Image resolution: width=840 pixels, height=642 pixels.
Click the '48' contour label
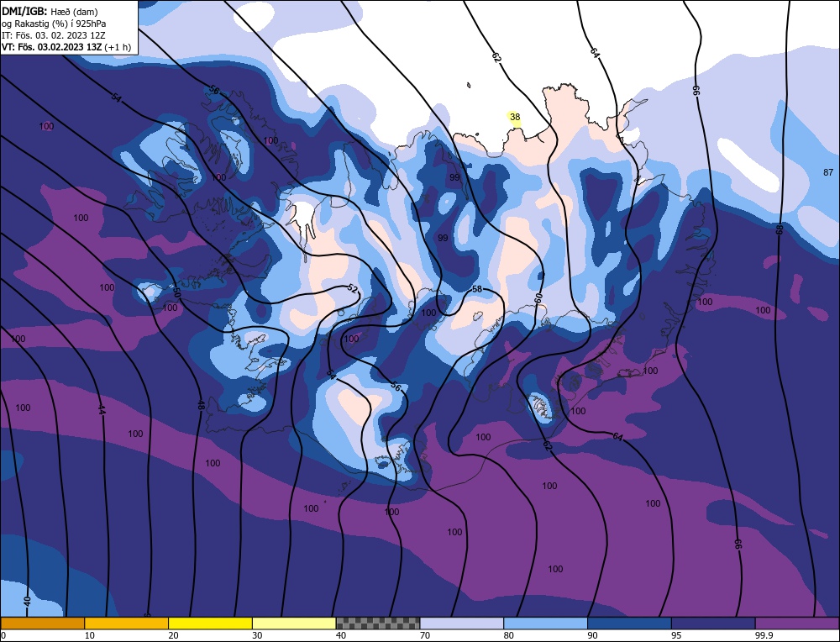201,406
